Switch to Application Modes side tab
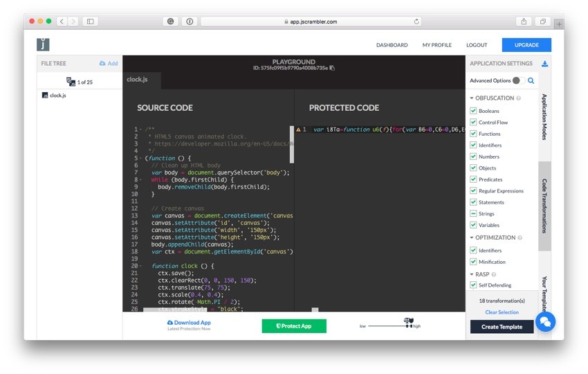Viewport: 588px width, 374px height. pyautogui.click(x=544, y=117)
